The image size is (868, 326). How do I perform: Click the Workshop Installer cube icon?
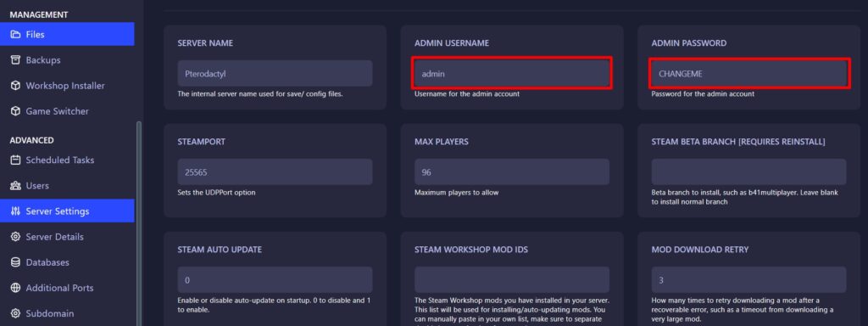click(x=15, y=86)
